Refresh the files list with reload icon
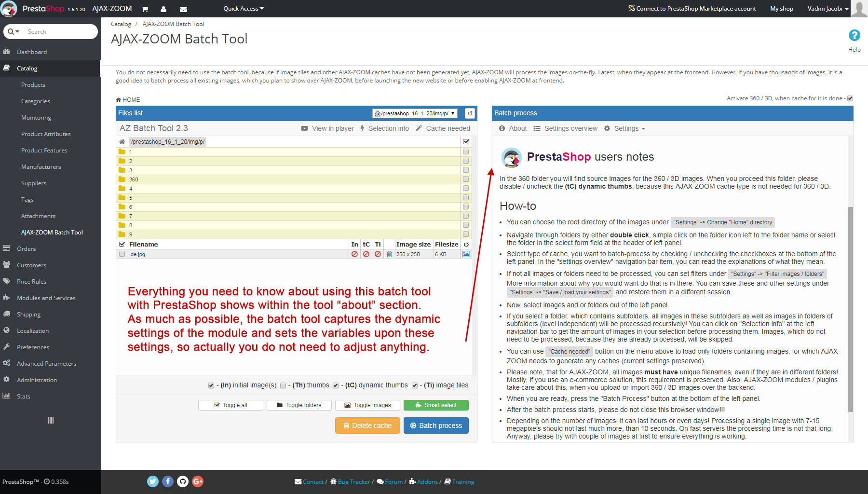The height and width of the screenshot is (494, 868). point(470,113)
